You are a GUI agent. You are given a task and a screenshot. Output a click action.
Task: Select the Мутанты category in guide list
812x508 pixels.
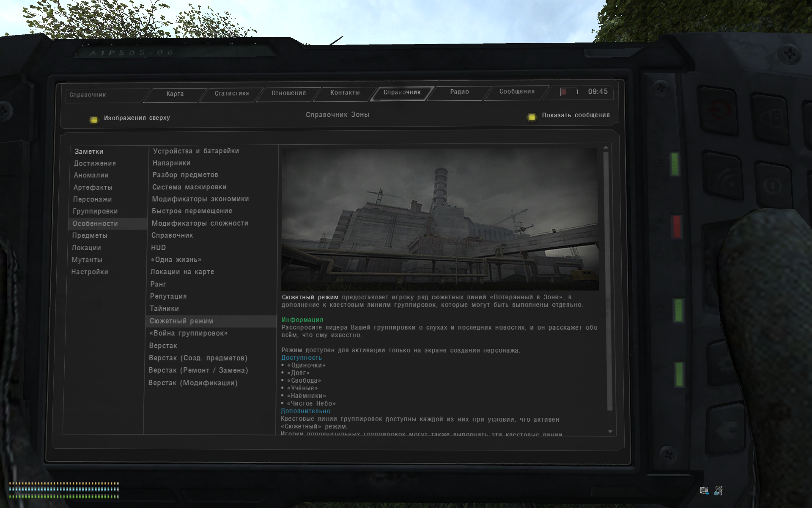click(87, 260)
